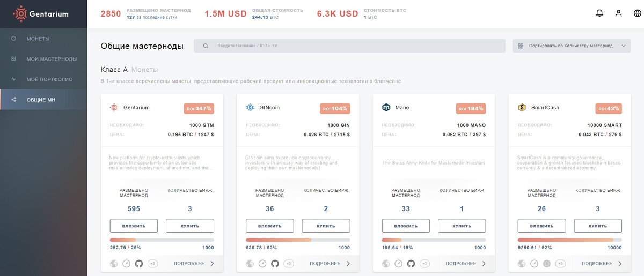Click GINcoin 63% fill progress bar
644x276 pixels.
(x=298, y=240)
